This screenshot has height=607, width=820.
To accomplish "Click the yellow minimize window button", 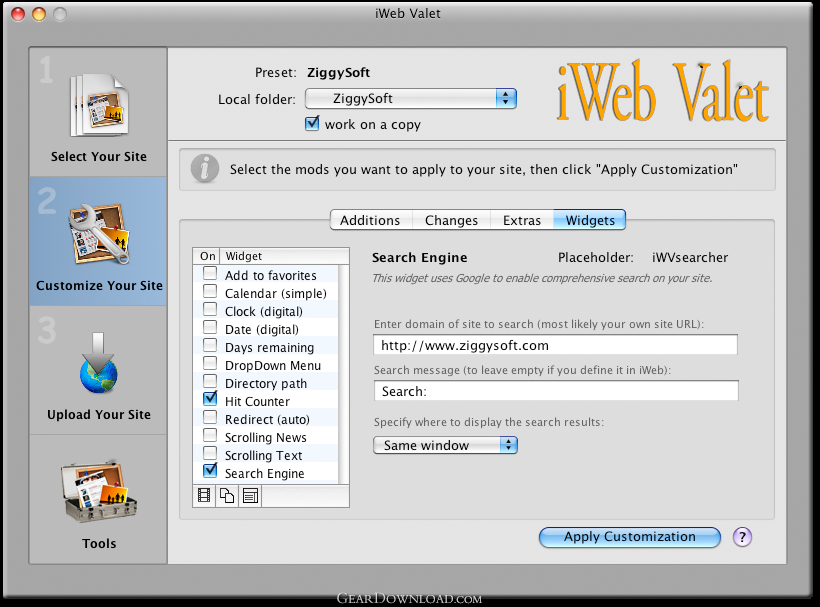I will pos(39,14).
